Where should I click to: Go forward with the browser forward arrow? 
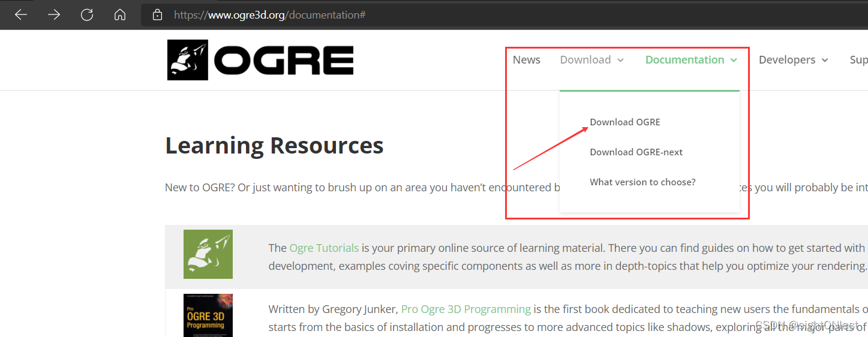click(x=54, y=14)
